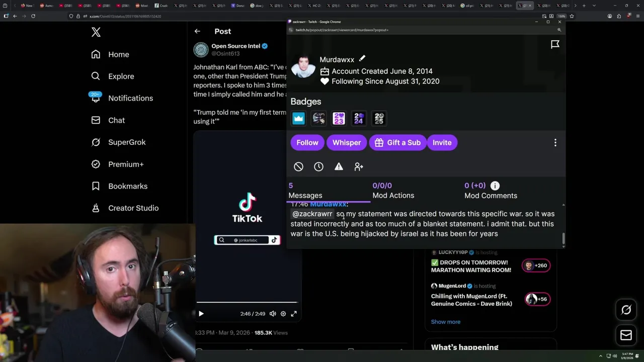Reload the page with the refresh icon
The width and height of the screenshot is (644, 362).
33,16
